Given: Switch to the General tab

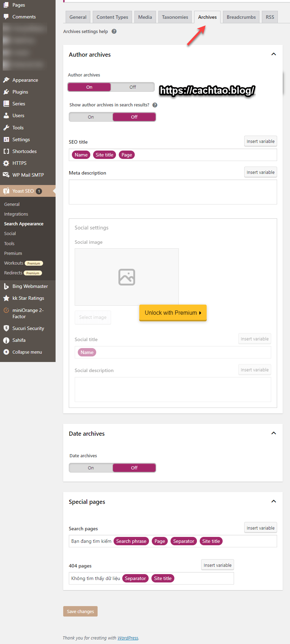Looking at the screenshot, I should coord(78,17).
